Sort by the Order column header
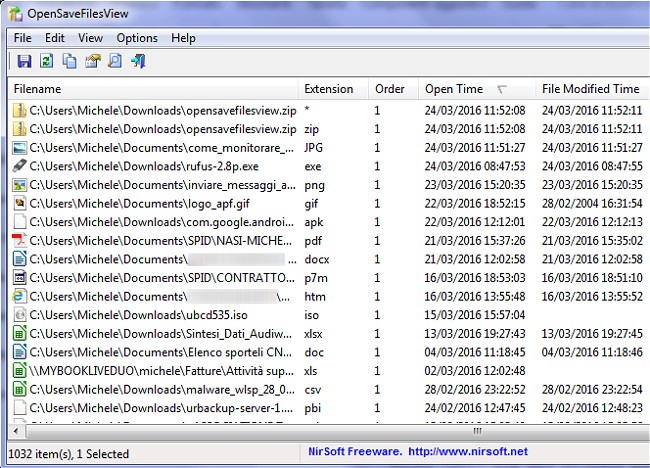 point(393,89)
